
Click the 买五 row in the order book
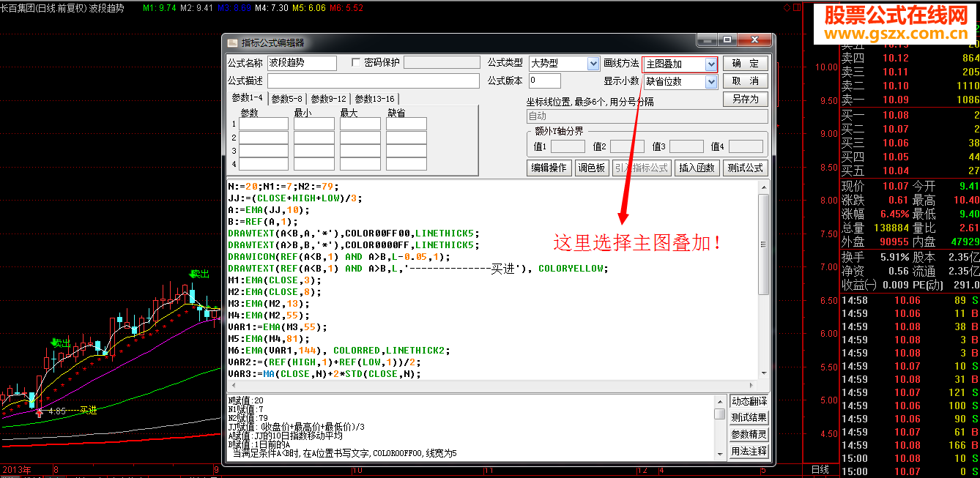tap(910, 171)
